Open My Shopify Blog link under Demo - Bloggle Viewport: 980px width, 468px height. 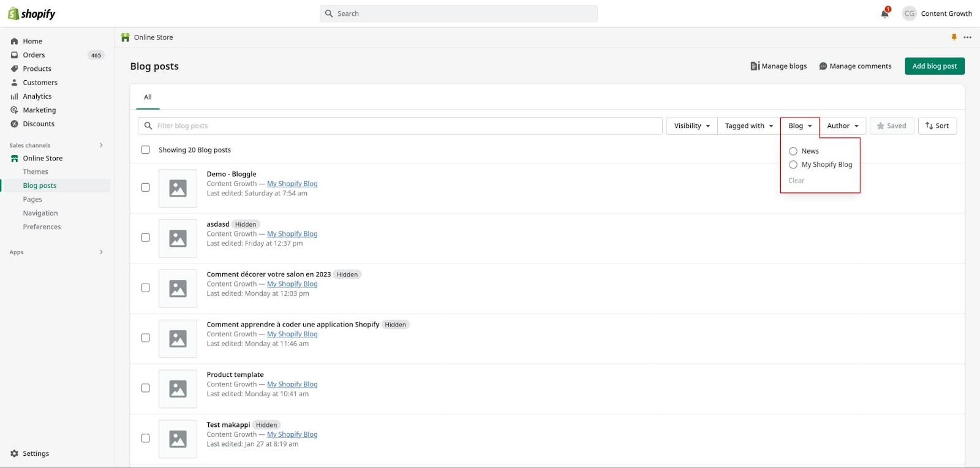[292, 184]
